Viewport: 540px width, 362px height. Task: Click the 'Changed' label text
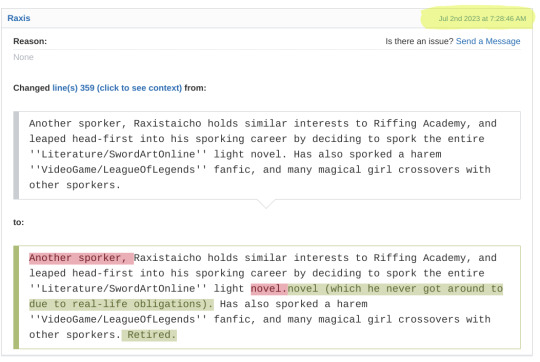tap(31, 88)
